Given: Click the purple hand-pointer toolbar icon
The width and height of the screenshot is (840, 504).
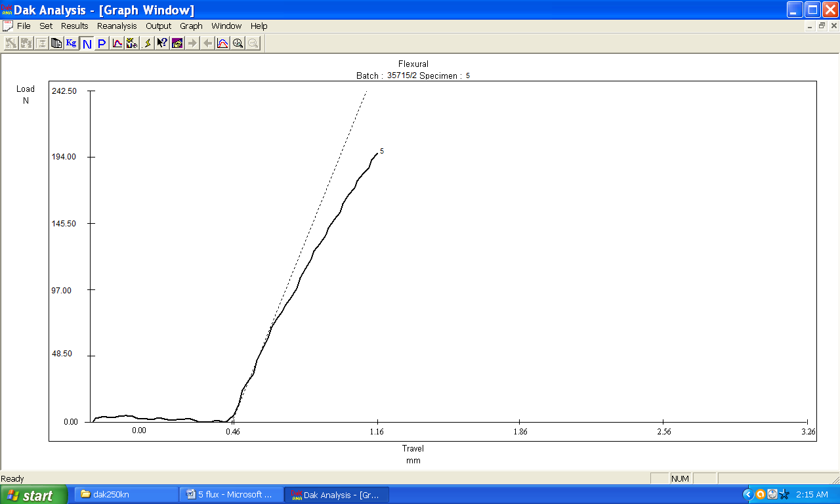Looking at the screenshot, I should tap(177, 43).
